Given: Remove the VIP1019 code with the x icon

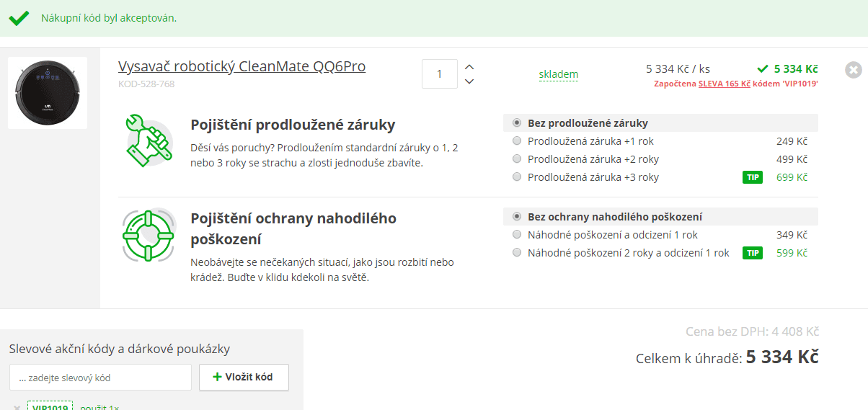Looking at the screenshot, I should [x=17, y=408].
